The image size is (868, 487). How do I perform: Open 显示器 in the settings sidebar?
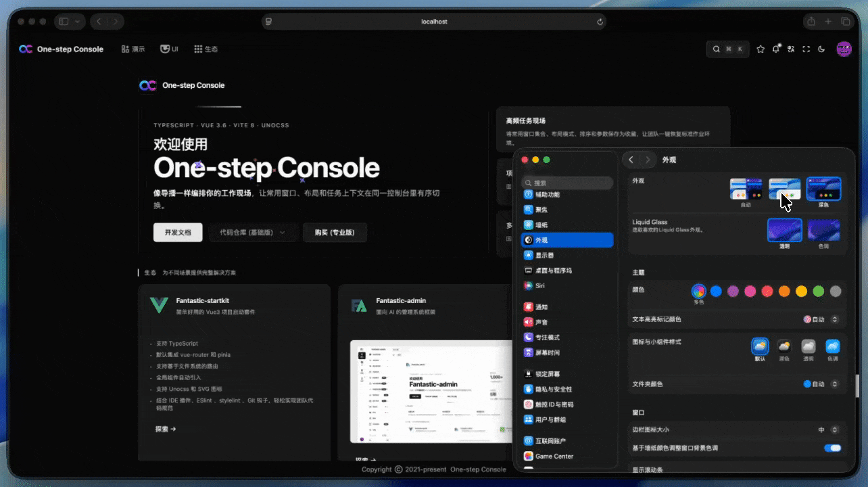point(567,255)
